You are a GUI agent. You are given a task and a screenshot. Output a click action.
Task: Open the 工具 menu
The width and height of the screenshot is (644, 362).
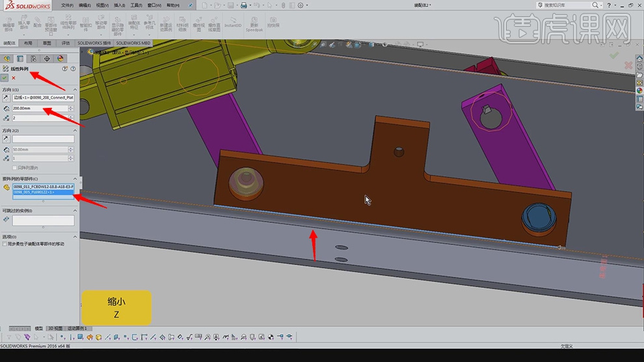click(135, 5)
